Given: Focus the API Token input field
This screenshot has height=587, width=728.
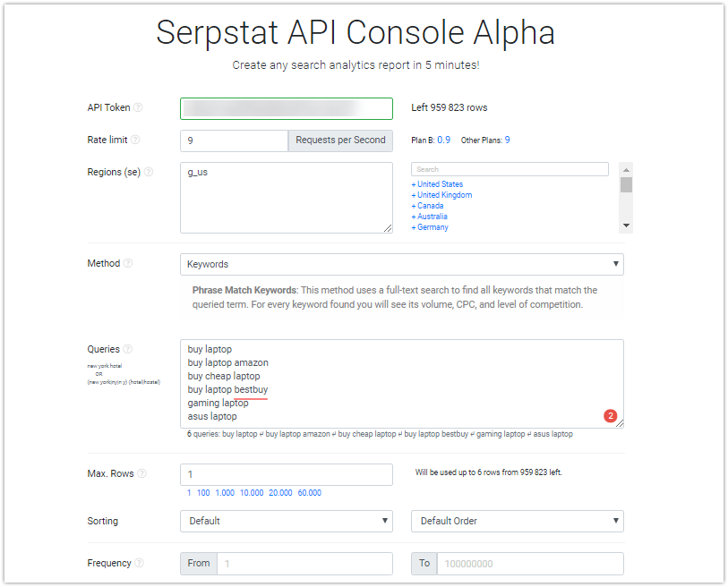Looking at the screenshot, I should pos(287,108).
